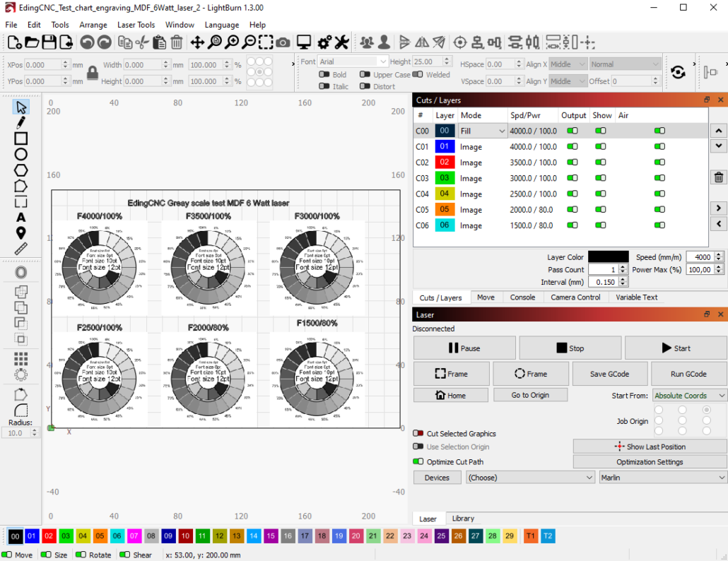The height and width of the screenshot is (561, 728).
Task: Open the Measure ruler tool
Action: click(x=21, y=249)
